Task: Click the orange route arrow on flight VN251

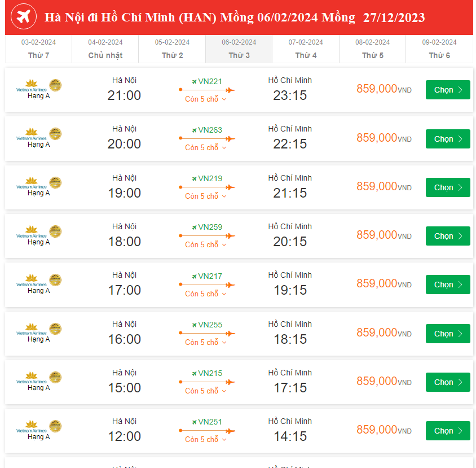Action: (x=209, y=431)
